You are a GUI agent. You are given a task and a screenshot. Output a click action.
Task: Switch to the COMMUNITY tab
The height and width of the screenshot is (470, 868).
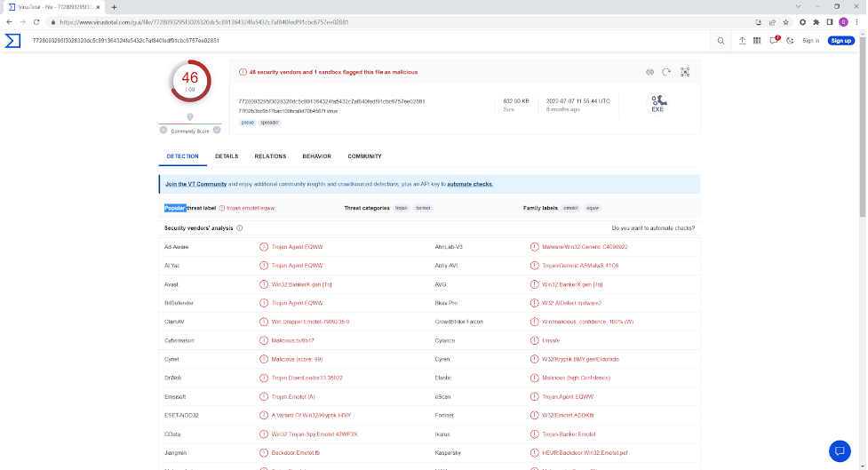click(364, 156)
